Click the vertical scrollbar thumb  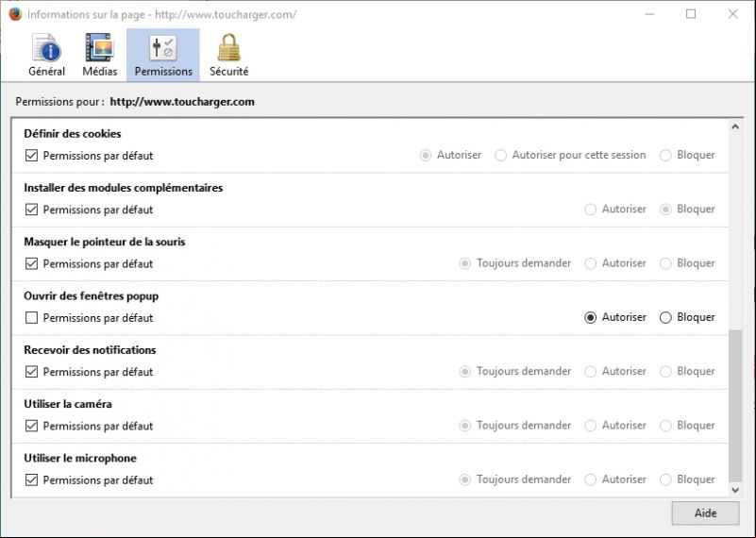pyautogui.click(x=735, y=406)
